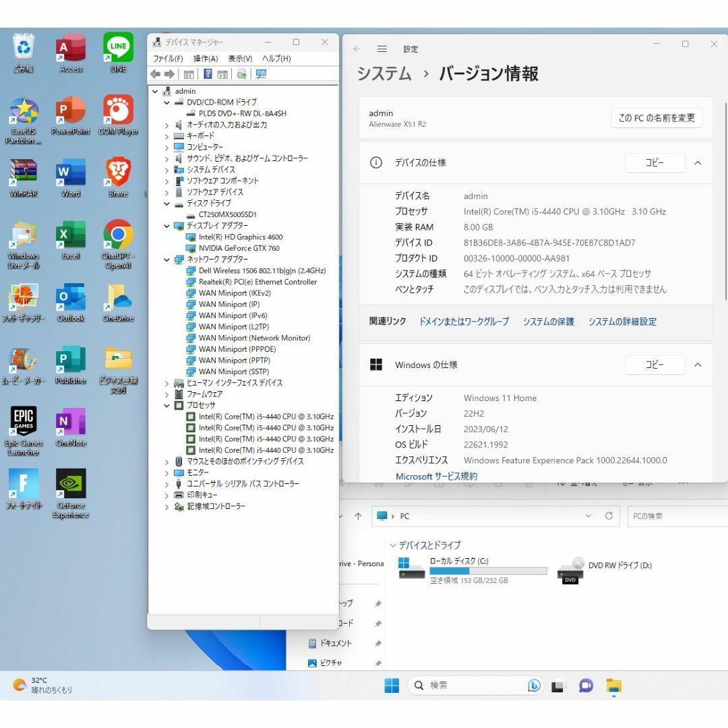The image size is (728, 728).
Task: Click the refresh button in File Explorer address bar
Action: click(x=609, y=516)
